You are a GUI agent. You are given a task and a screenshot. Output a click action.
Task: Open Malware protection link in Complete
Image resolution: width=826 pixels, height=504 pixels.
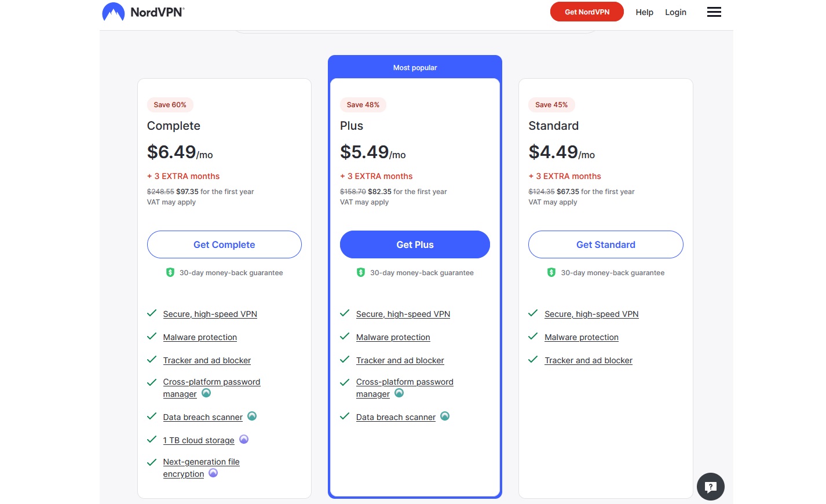(200, 337)
